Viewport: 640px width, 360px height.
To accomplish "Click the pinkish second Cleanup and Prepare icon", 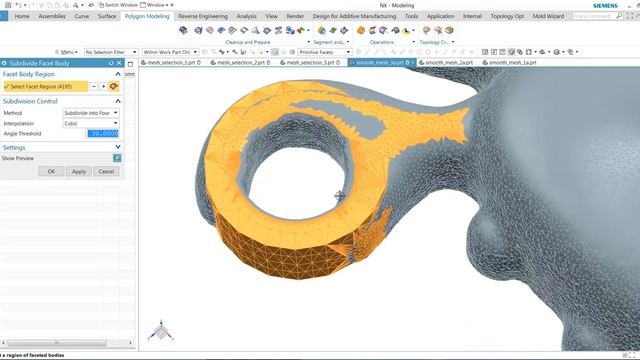I will (x=210, y=30).
